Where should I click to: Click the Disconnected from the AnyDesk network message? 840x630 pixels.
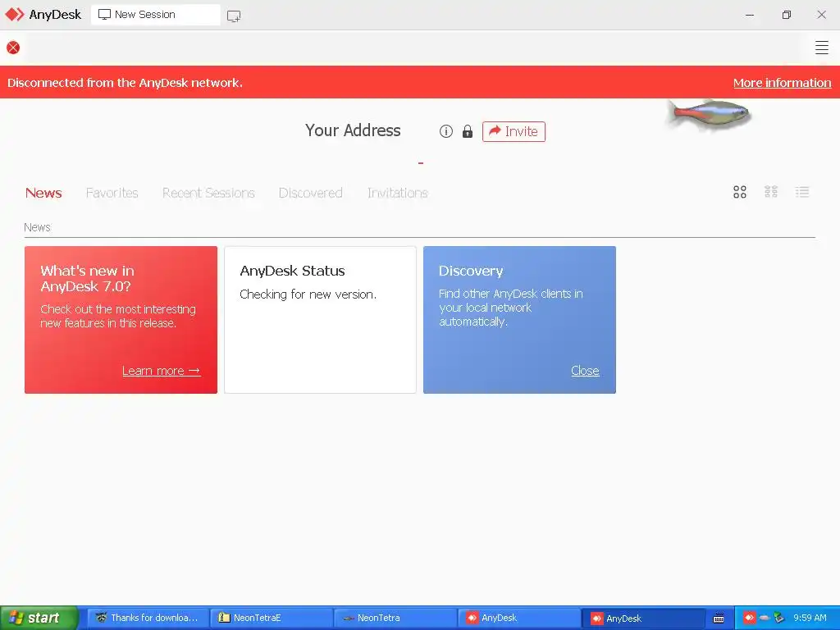[125, 83]
